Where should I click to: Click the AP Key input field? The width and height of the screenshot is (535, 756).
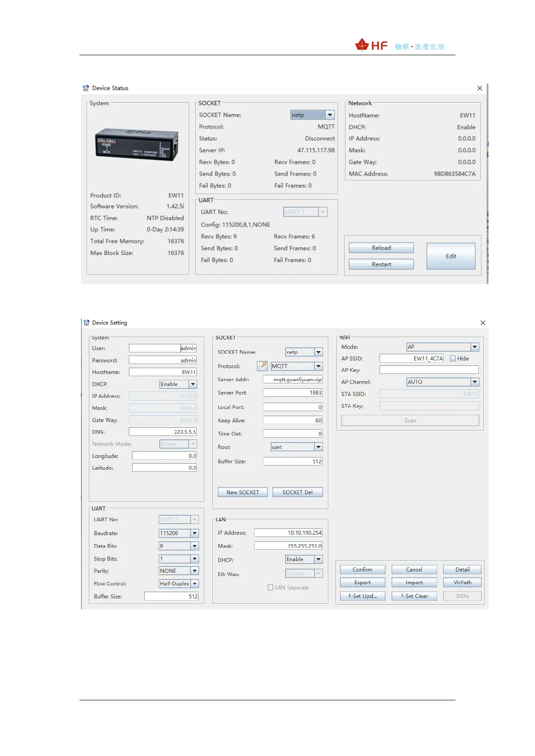click(x=429, y=370)
